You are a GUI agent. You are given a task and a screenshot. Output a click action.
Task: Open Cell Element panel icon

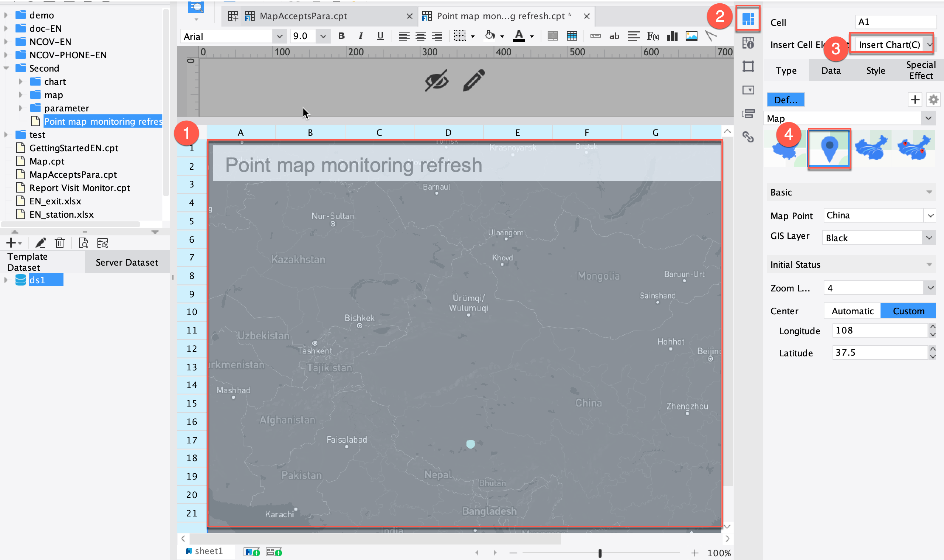click(x=748, y=18)
